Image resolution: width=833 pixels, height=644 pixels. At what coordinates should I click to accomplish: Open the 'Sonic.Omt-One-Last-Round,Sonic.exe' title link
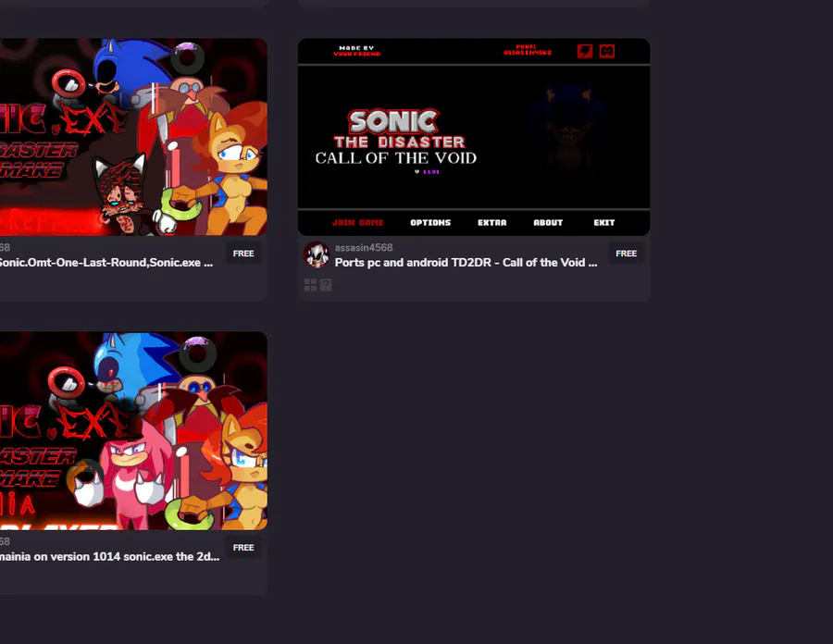point(106,262)
